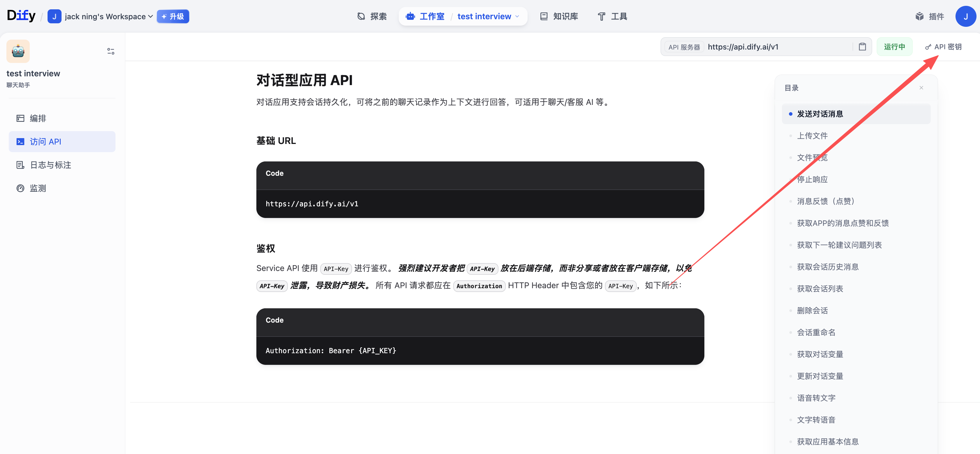Close the 目录 table of contents panel
This screenshot has width=980, height=454.
tap(921, 88)
